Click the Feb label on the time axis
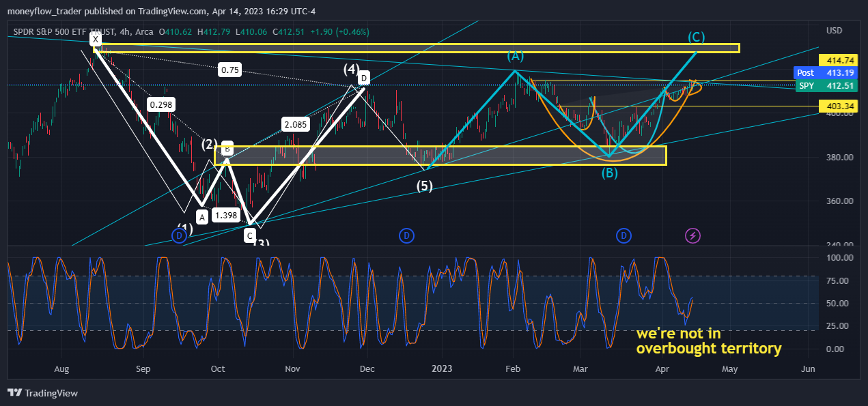The image size is (868, 406). coord(513,369)
